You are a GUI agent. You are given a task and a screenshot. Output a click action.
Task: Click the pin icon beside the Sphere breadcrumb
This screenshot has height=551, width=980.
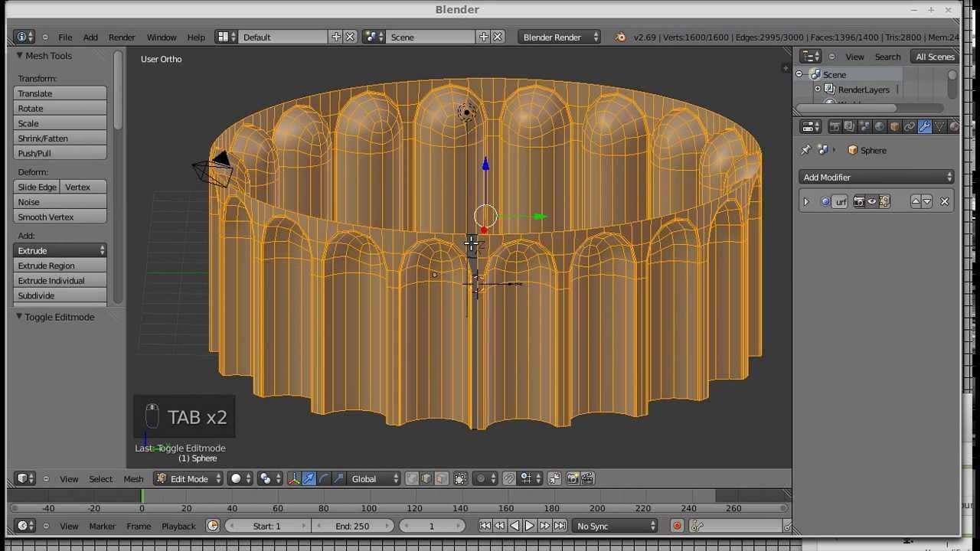(x=805, y=151)
